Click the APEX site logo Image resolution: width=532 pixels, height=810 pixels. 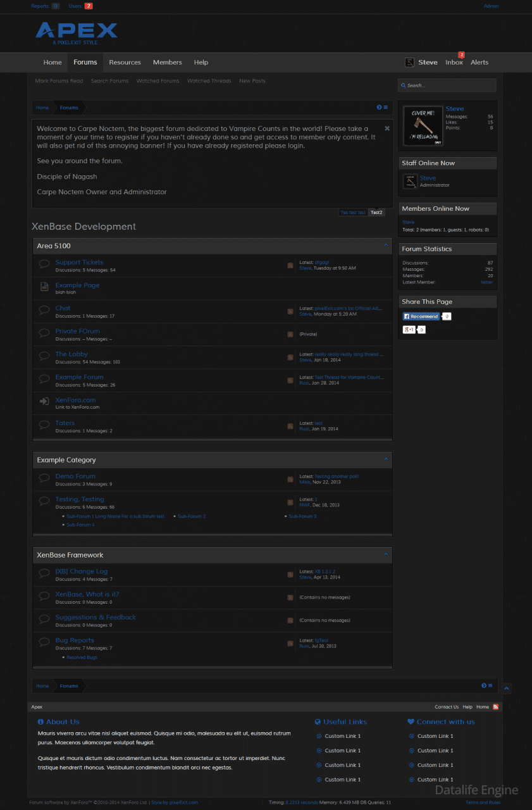(77, 32)
